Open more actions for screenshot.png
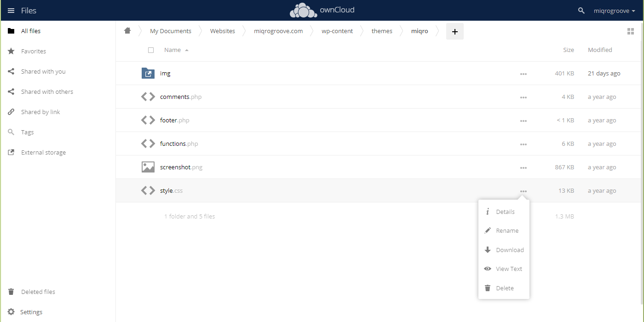Image resolution: width=644 pixels, height=322 pixels. click(523, 167)
